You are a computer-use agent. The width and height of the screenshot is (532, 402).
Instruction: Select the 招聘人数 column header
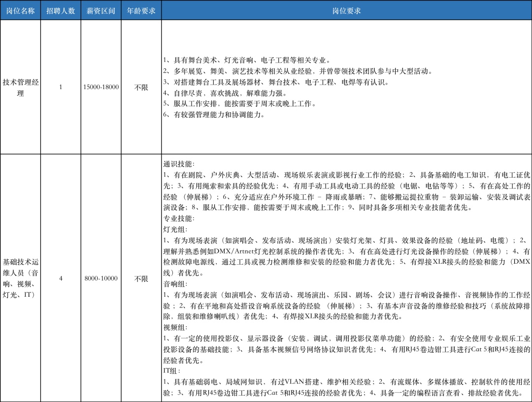tap(61, 11)
